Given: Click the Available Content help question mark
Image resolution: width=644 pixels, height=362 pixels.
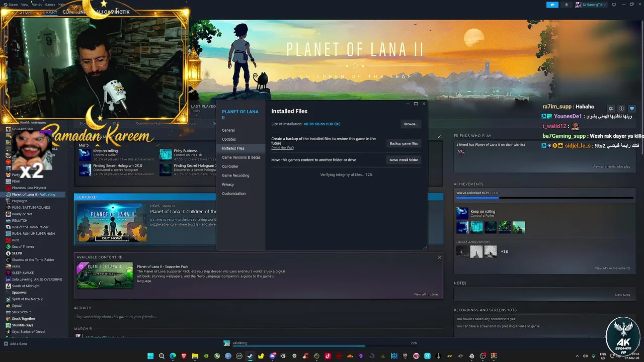Looking at the screenshot, I should coord(120,257).
